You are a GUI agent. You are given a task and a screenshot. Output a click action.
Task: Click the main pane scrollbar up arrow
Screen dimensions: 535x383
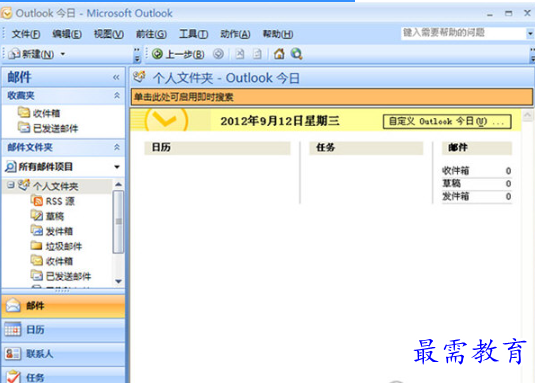click(x=527, y=115)
